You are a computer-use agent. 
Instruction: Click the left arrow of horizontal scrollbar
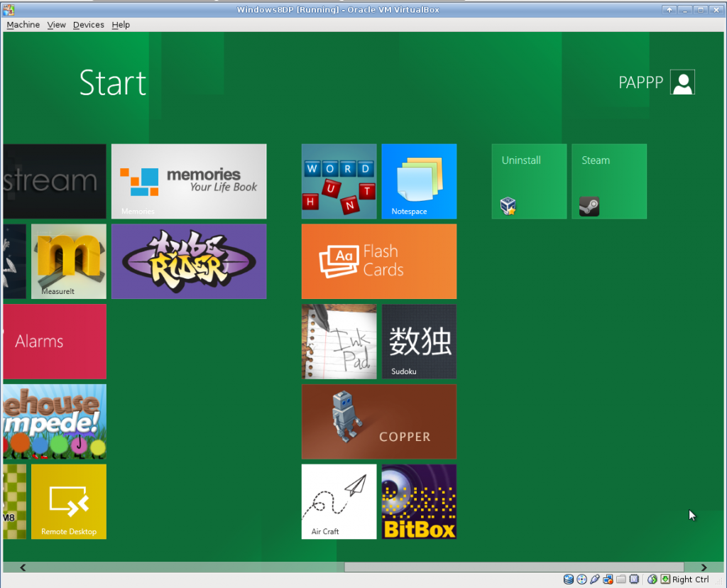click(22, 567)
